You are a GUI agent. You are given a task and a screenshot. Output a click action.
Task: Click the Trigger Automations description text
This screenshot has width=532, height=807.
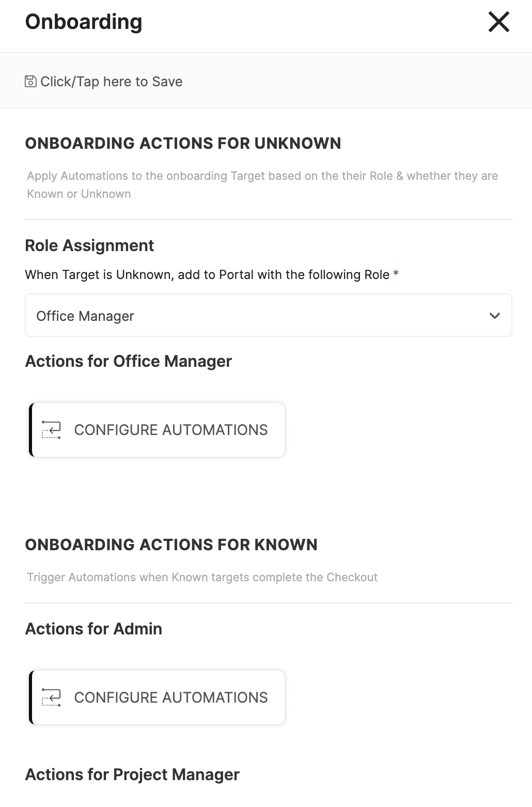202,577
